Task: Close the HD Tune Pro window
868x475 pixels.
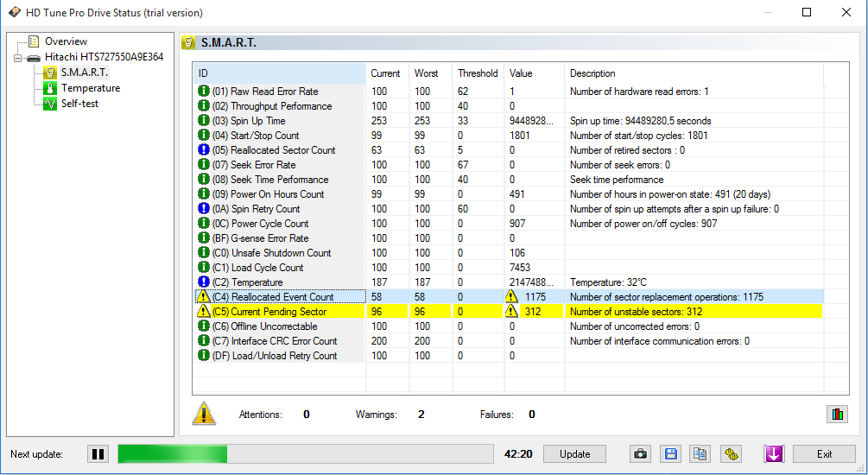Action: coord(846,12)
